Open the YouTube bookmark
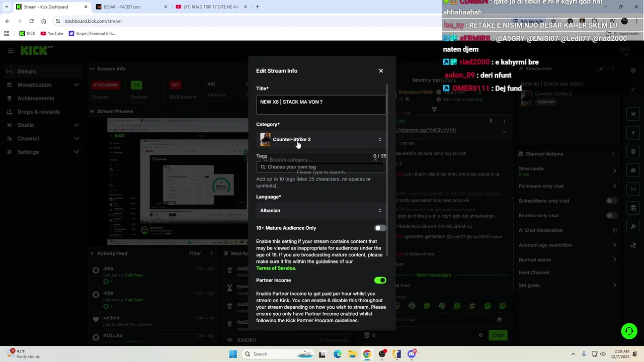644x362 pixels. [x=52, y=34]
